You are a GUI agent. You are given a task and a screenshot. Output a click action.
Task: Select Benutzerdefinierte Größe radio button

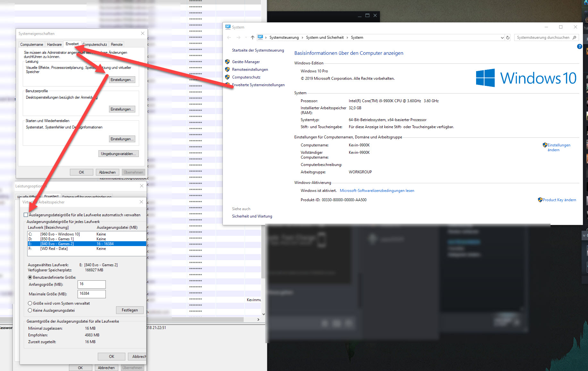[x=30, y=277]
